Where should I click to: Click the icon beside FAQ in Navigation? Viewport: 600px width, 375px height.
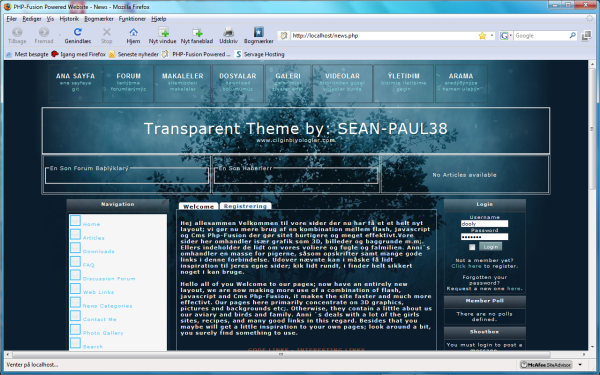coord(75,261)
